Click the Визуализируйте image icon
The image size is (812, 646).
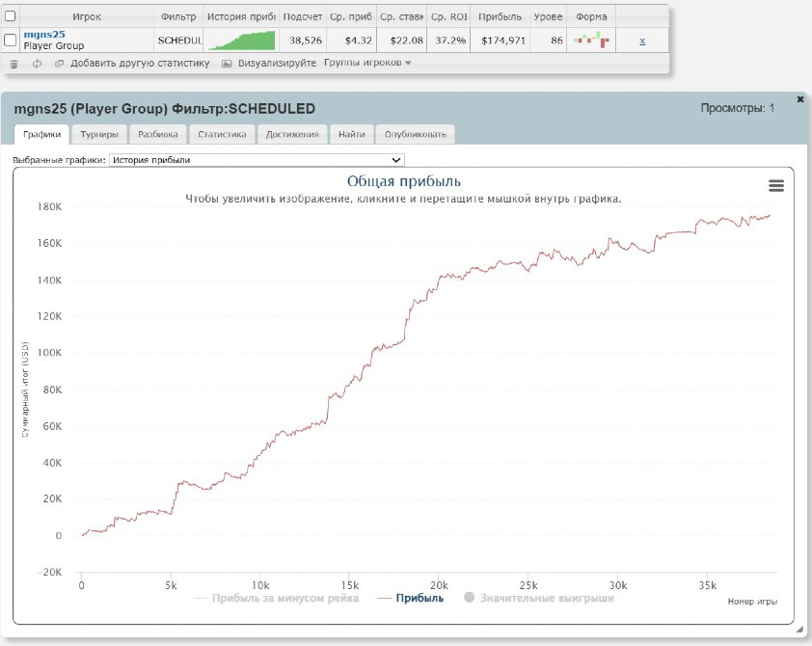[227, 64]
